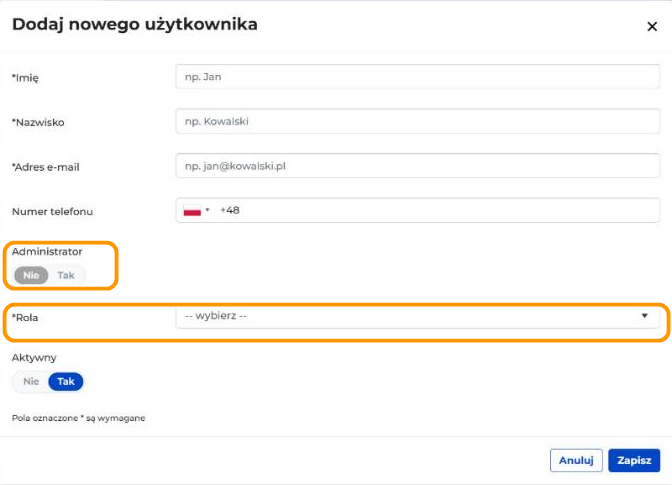Image resolution: width=672 pixels, height=485 pixels.
Task: Click the Numer telefonu label
Action: coord(52,211)
